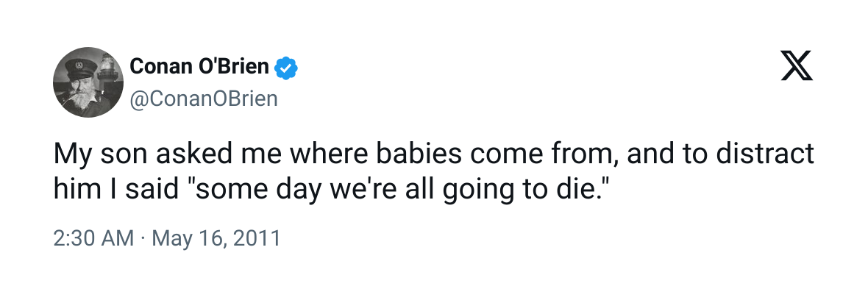Open Conan O'Brien's profile avatar picture
Screen dimensions: 868x300
pyautogui.click(x=86, y=85)
